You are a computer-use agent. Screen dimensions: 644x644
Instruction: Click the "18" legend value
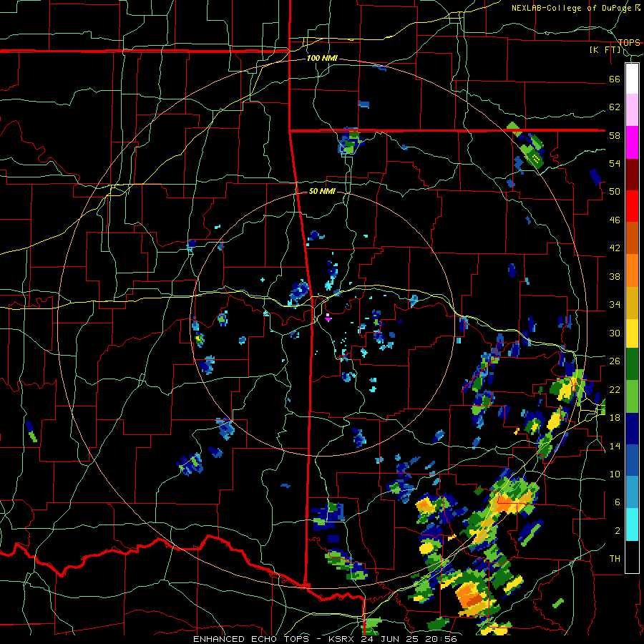(x=615, y=418)
